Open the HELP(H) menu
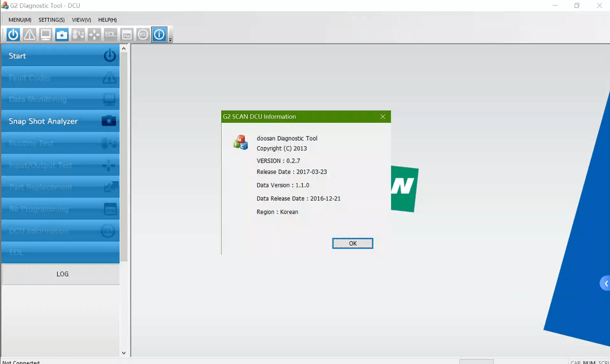This screenshot has height=364, width=610. (107, 20)
